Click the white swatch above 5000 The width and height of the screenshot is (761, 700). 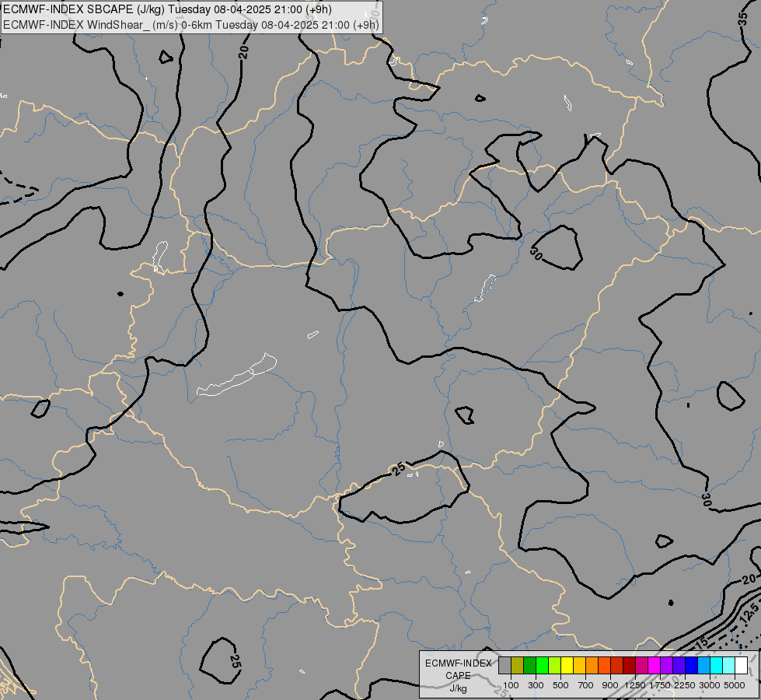tap(742, 666)
